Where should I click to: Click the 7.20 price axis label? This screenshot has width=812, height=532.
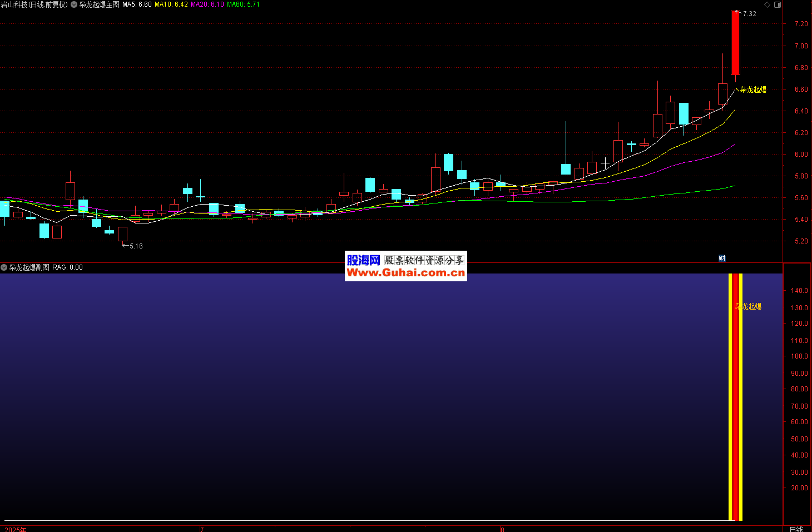pos(801,24)
